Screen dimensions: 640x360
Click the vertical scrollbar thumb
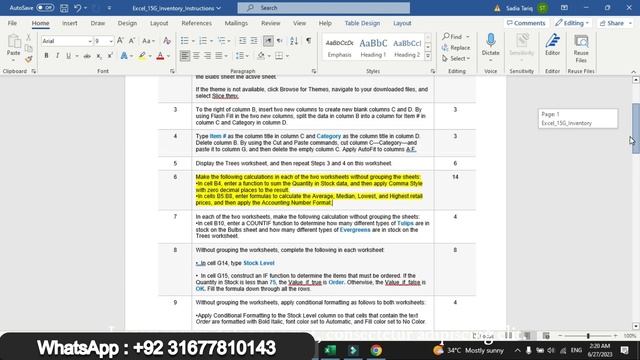pyautogui.click(x=636, y=129)
